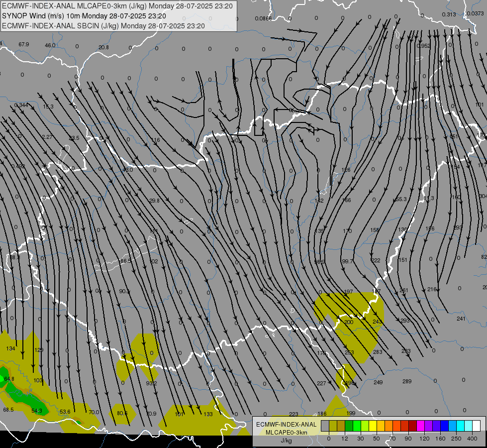Pick the pure blue swatch left of 250
Screen dimensions: 487x448
pyautogui.click(x=444, y=426)
